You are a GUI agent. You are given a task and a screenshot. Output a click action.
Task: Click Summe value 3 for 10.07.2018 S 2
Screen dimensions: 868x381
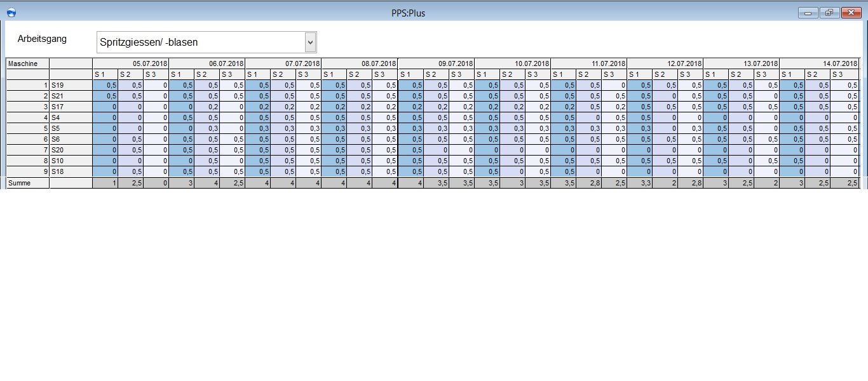point(512,183)
